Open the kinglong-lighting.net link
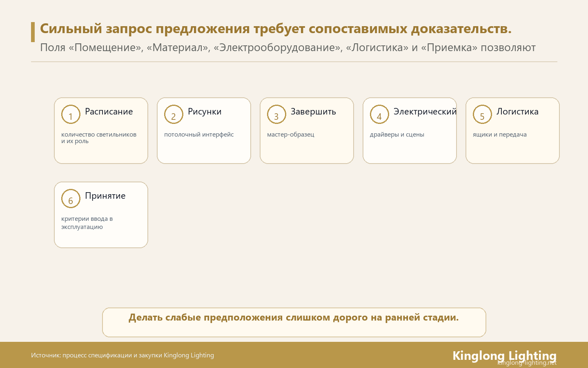Viewport: 588px width, 368px height. click(527, 363)
